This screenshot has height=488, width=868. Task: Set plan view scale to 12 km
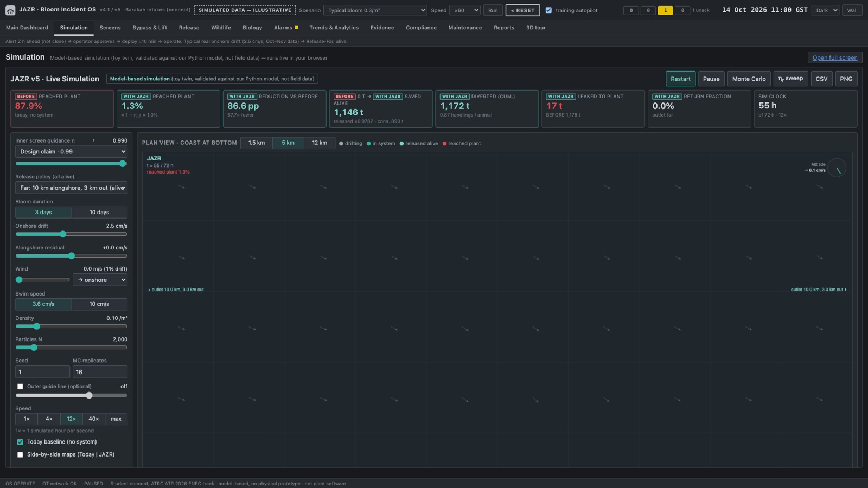(320, 143)
